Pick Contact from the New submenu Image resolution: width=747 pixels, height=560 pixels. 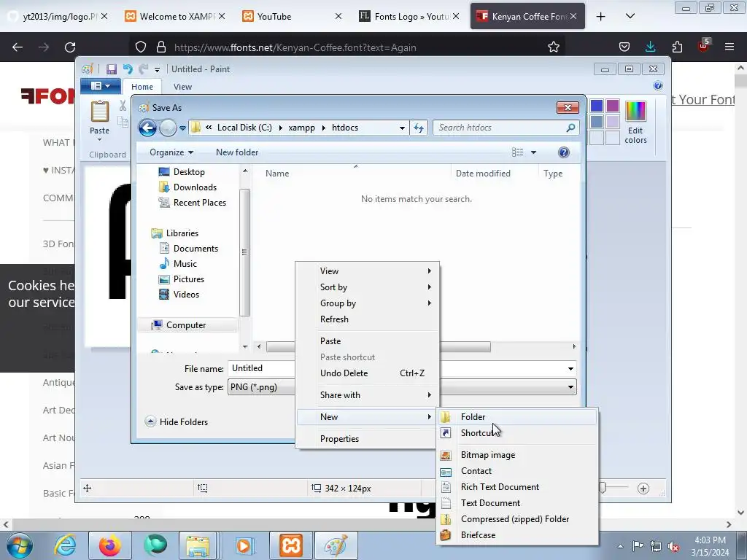516,471
